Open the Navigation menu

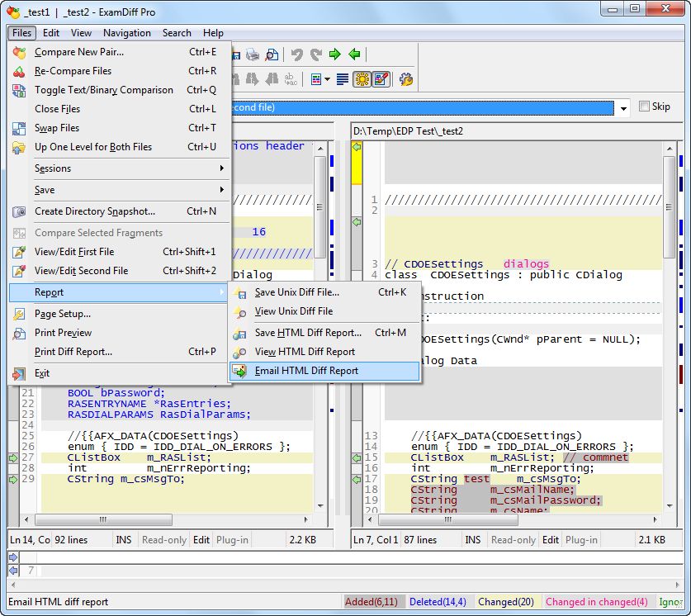coord(127,33)
